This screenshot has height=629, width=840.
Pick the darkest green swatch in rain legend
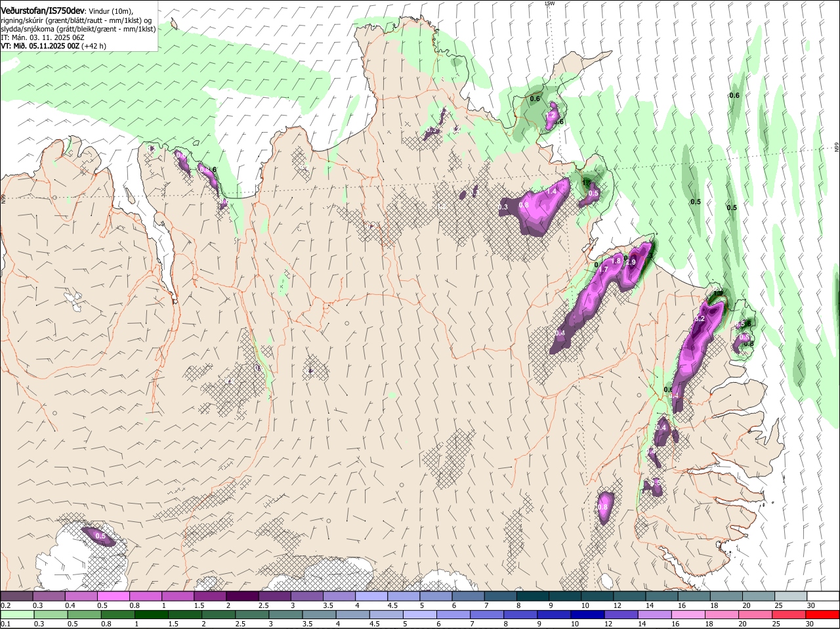coord(152,614)
